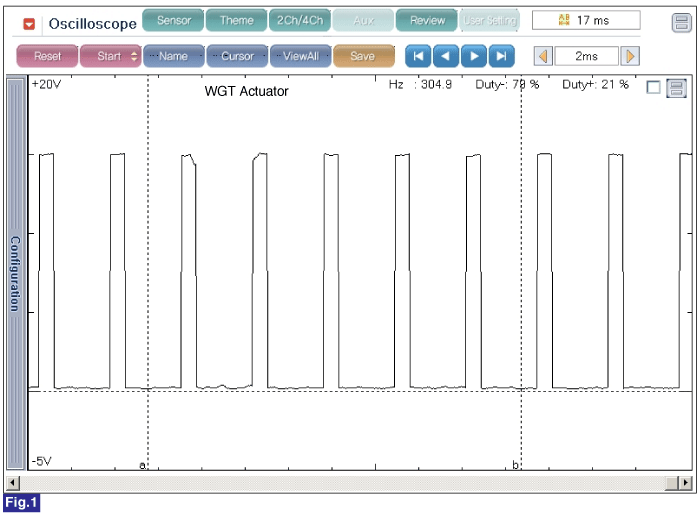The image size is (700, 515).
Task: Open the Review tab
Action: [x=427, y=21]
